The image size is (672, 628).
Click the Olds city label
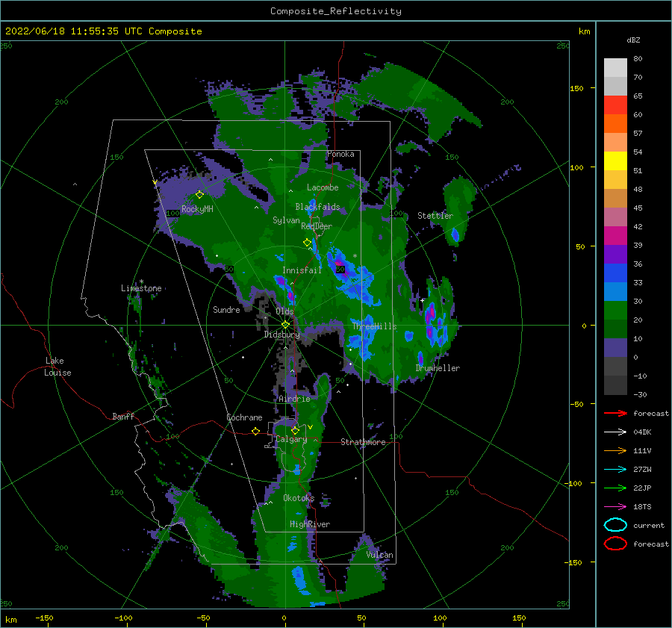pos(284,311)
